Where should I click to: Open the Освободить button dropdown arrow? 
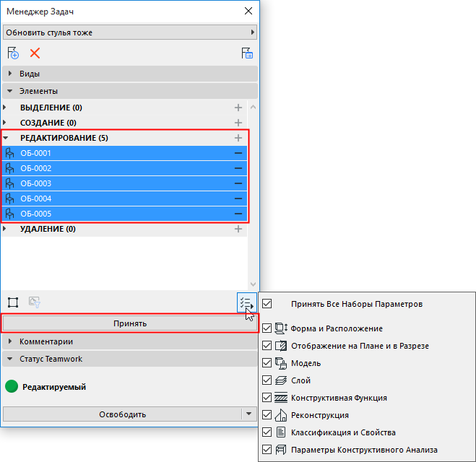pos(249,414)
